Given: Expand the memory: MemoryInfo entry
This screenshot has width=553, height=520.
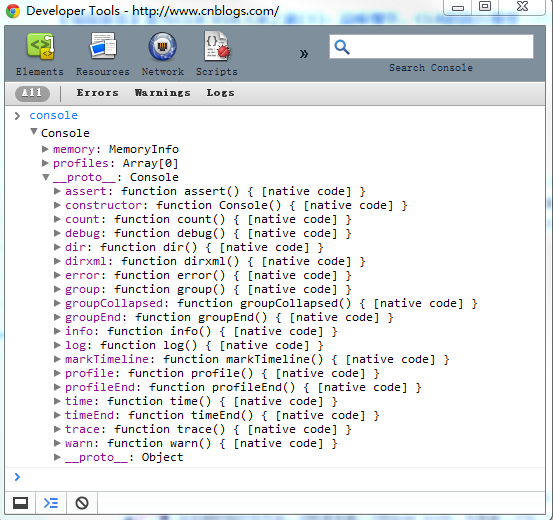Looking at the screenshot, I should tap(45, 149).
